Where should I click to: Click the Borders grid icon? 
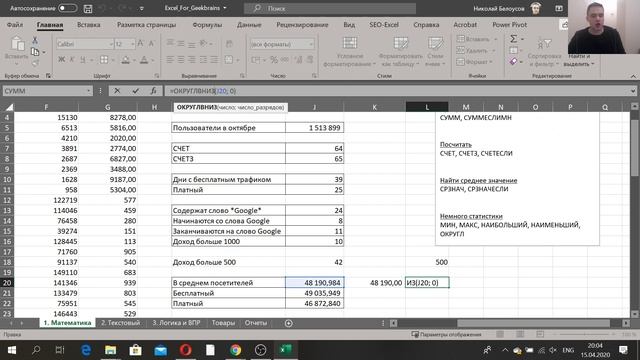pos(104,60)
